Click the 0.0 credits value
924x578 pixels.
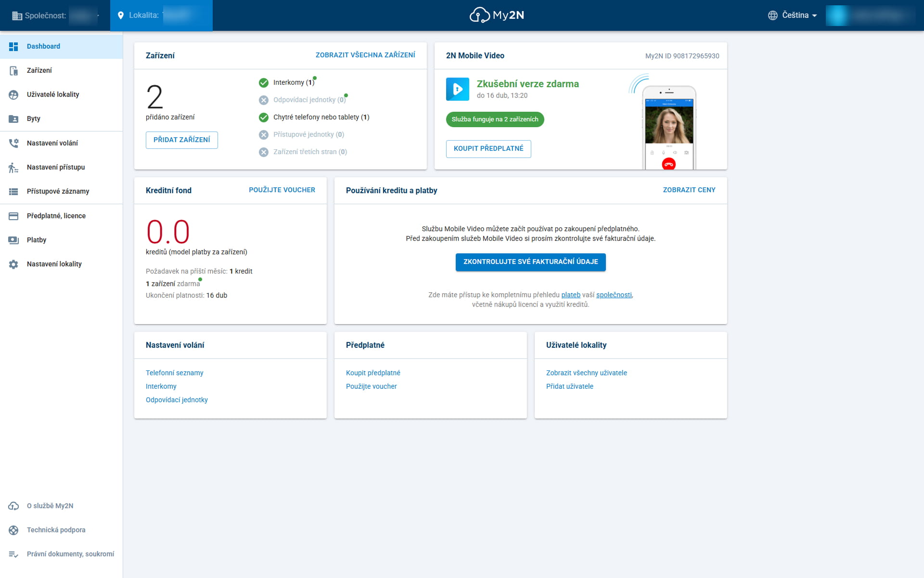168,232
